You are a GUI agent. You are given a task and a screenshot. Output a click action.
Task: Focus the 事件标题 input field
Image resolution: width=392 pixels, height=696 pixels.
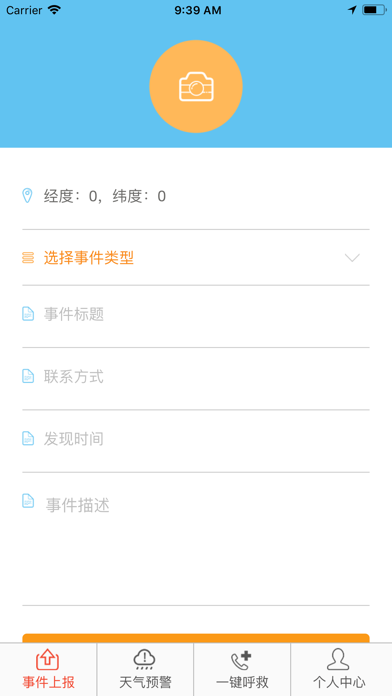[x=196, y=314]
